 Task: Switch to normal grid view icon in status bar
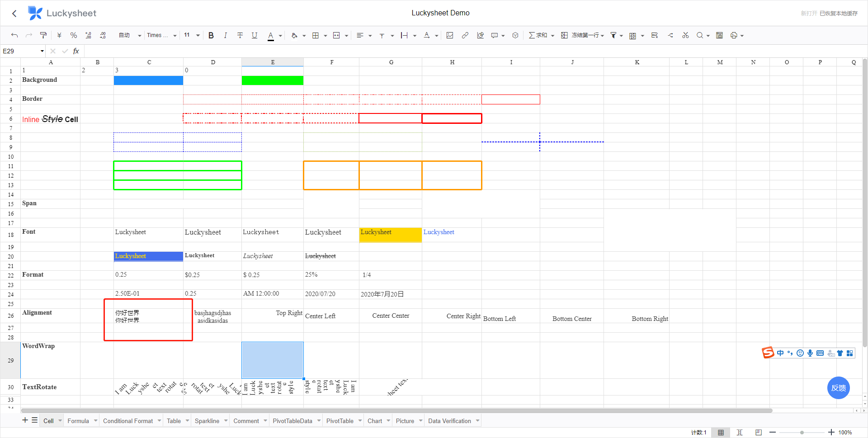pos(721,433)
